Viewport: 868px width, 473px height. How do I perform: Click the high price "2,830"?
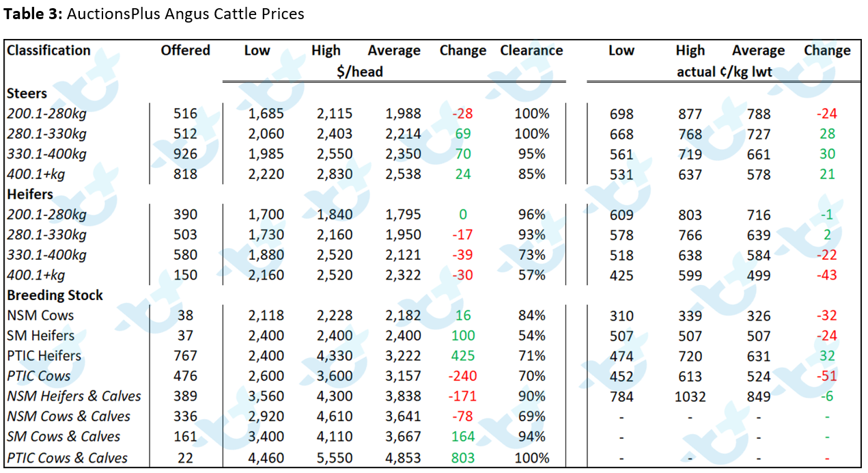(x=335, y=174)
